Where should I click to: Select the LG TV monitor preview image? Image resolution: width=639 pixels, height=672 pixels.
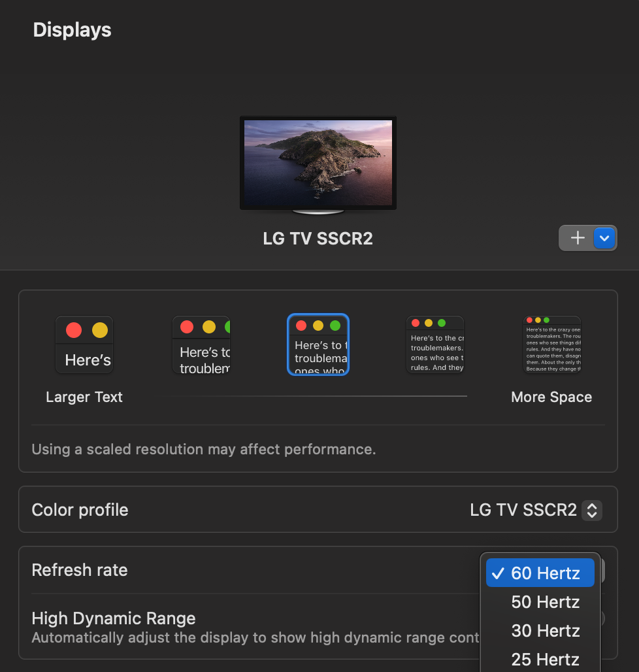tap(318, 163)
